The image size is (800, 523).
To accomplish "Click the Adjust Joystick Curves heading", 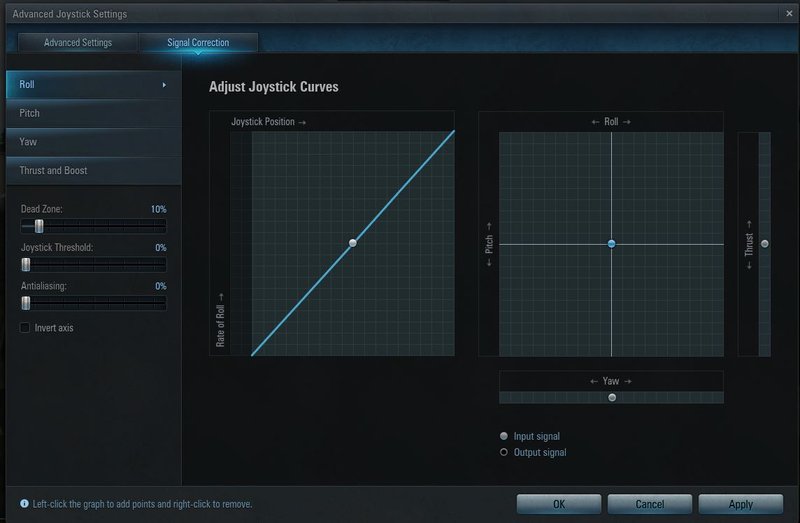I will coord(273,87).
